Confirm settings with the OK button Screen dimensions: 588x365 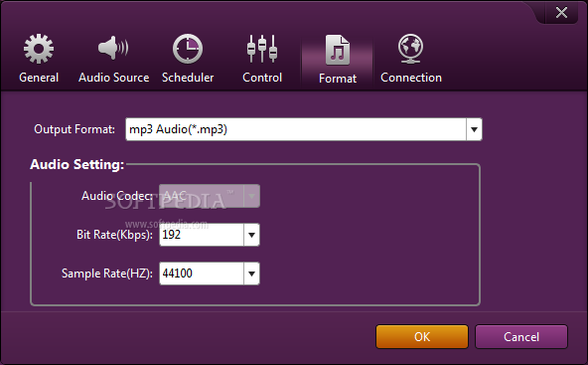pyautogui.click(x=422, y=337)
